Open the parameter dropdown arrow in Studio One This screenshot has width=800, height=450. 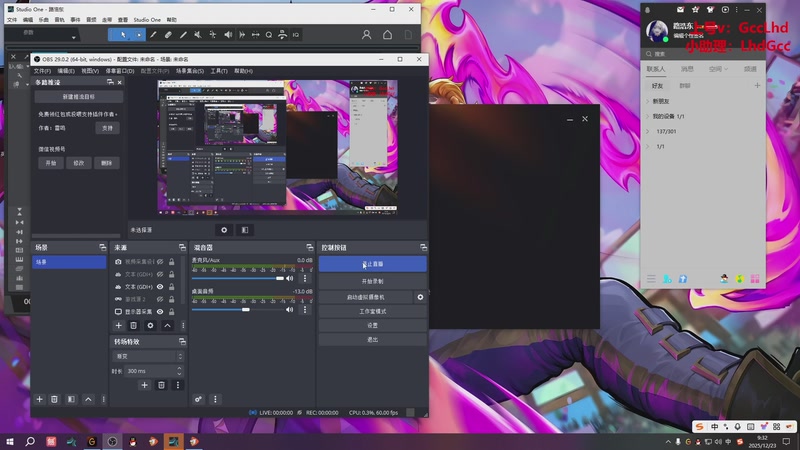[x=74, y=37]
